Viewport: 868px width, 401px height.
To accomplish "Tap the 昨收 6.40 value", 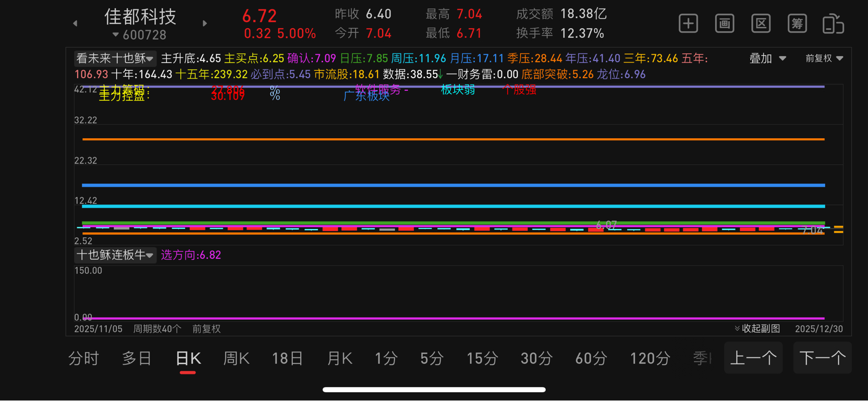I will pyautogui.click(x=378, y=14).
